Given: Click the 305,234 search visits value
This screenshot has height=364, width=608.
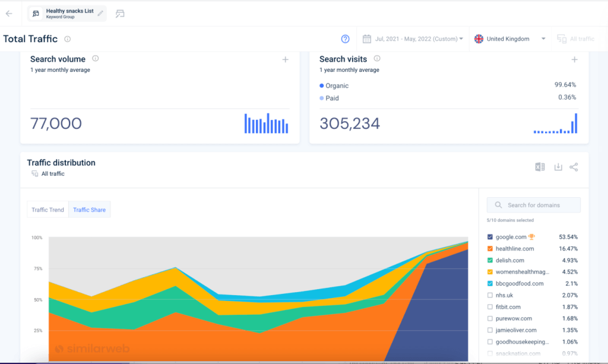Looking at the screenshot, I should coord(350,124).
